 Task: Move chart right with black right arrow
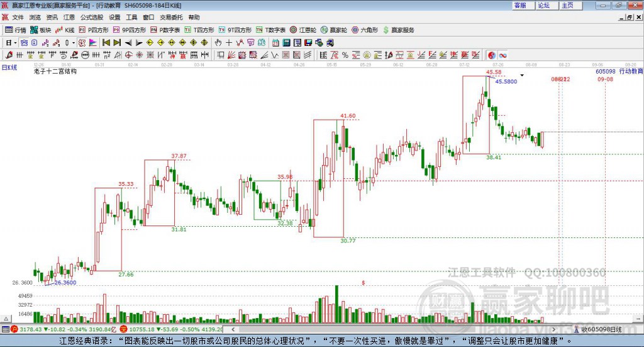(139, 43)
